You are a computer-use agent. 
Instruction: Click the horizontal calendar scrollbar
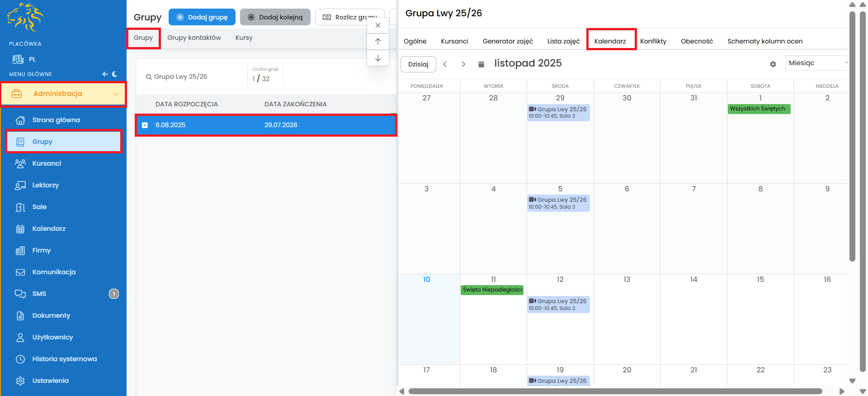615,391
